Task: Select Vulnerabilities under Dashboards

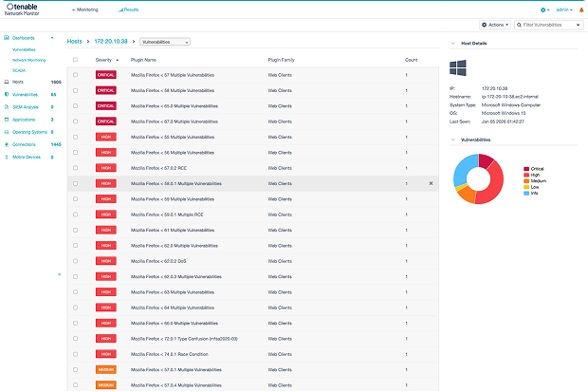Action: [24, 49]
